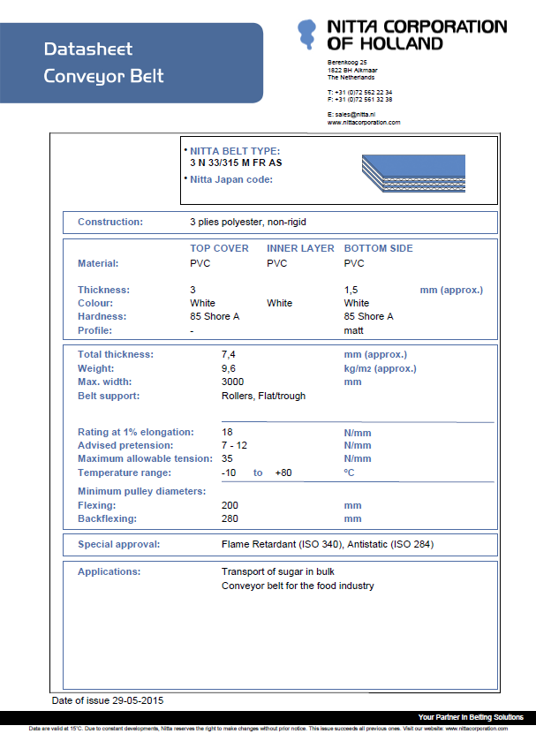Select the text 1822 BH Alkmaar
Screen dimensions: 536x756
[x=352, y=70]
